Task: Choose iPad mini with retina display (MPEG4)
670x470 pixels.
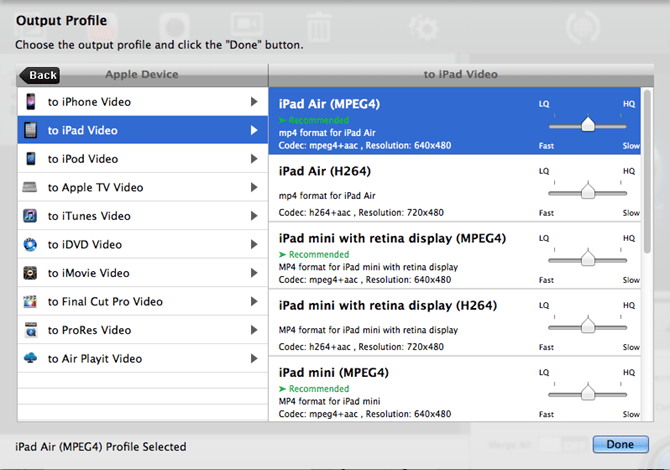Action: pos(455,256)
